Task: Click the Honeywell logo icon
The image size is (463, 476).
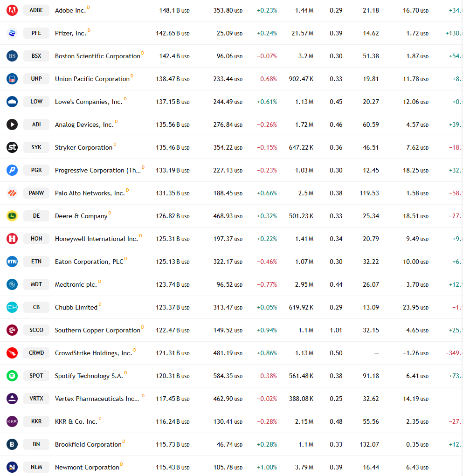Action: coord(12,239)
